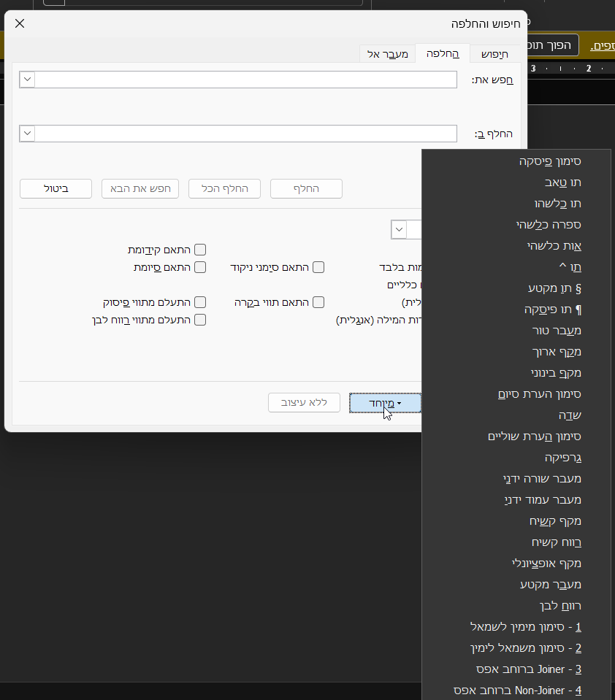Select מקף ארוך from special list
This screenshot has width=615, height=700.
pyautogui.click(x=557, y=352)
